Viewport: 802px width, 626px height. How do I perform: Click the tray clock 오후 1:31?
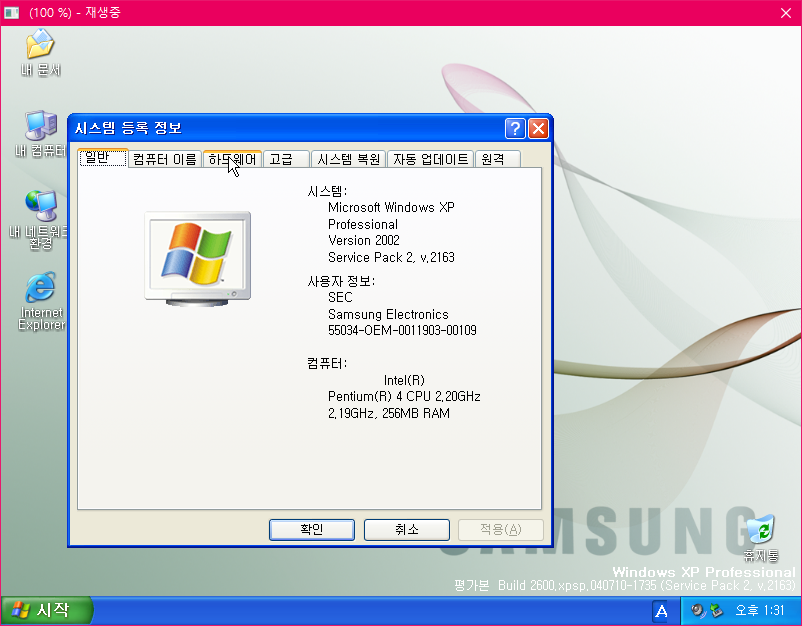pyautogui.click(x=759, y=610)
